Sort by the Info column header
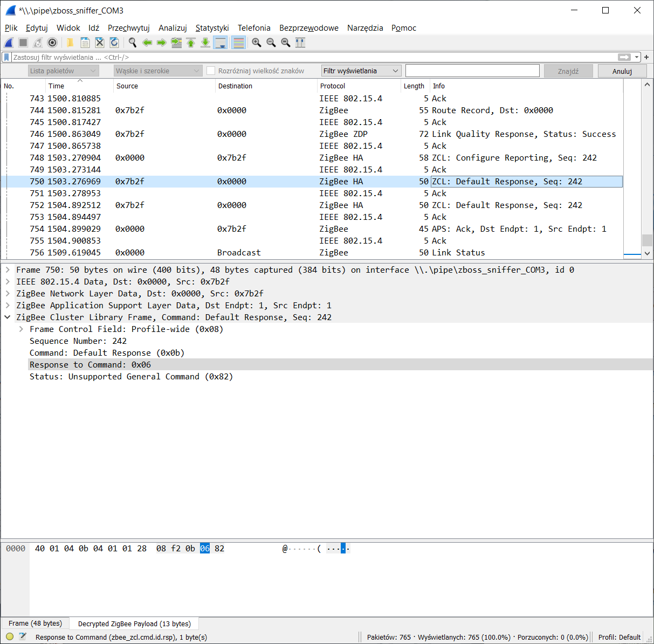This screenshot has width=654, height=644. tap(526, 86)
